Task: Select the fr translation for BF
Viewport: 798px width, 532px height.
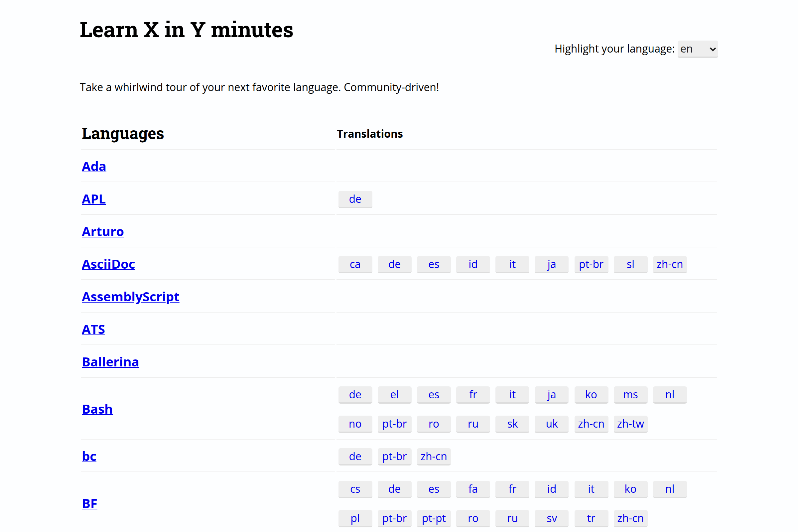Action: (512, 489)
